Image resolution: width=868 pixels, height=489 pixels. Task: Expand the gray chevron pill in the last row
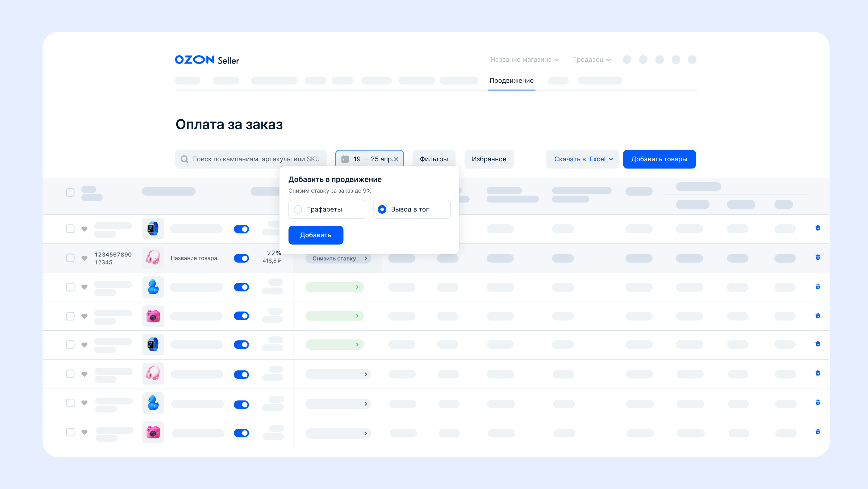click(338, 433)
